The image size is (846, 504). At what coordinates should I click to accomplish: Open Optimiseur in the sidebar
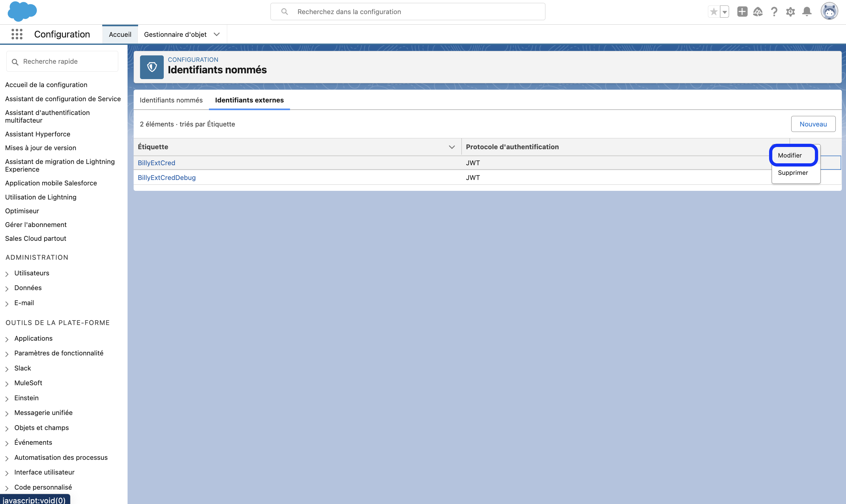tap(22, 211)
